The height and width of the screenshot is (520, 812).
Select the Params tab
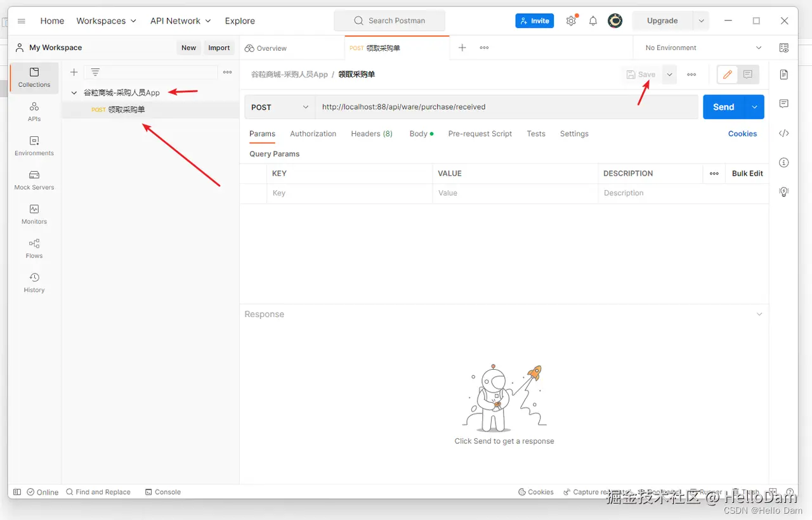tap(262, 134)
